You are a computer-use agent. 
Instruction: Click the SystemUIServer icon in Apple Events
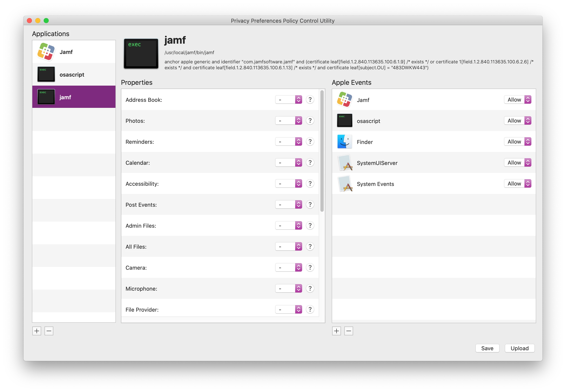(x=345, y=163)
